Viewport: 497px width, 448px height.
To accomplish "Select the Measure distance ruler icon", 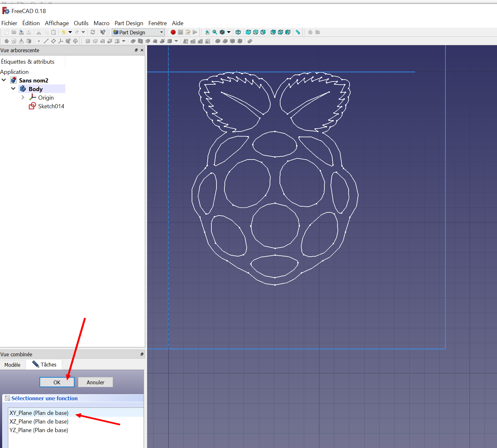I will (298, 32).
